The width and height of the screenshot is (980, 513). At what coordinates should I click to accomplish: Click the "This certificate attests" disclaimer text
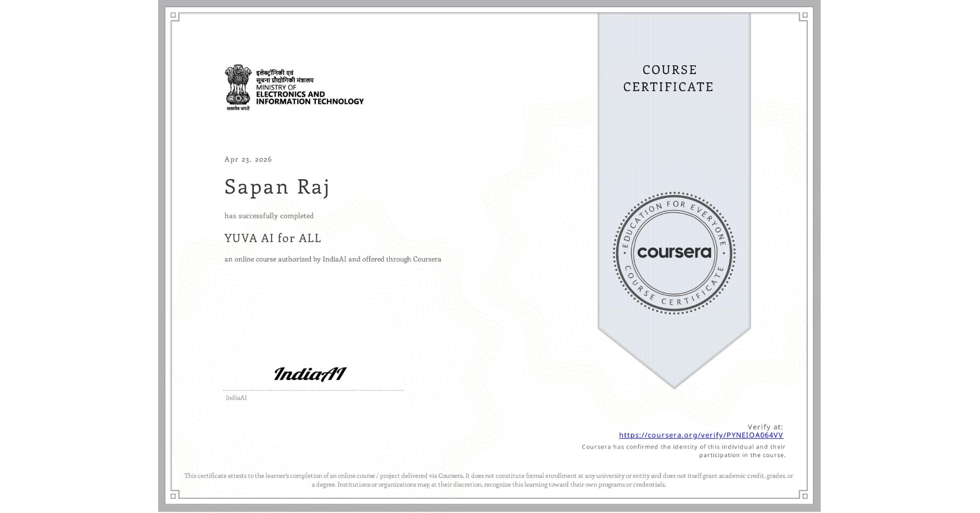point(489,480)
